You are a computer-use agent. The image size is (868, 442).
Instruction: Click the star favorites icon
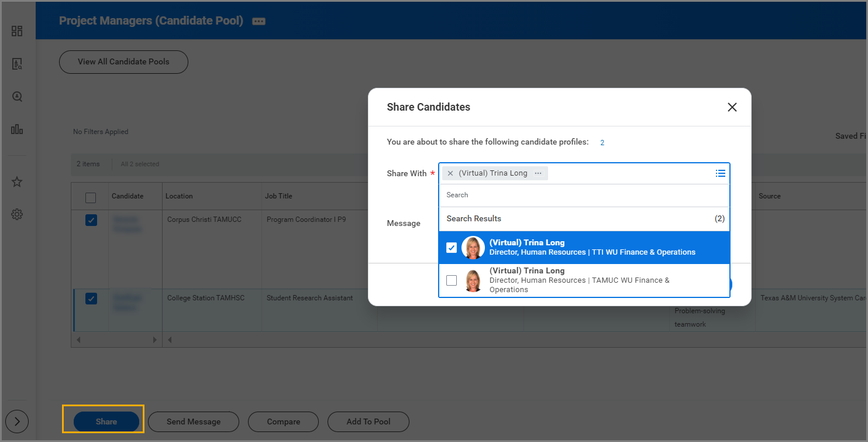click(x=17, y=182)
